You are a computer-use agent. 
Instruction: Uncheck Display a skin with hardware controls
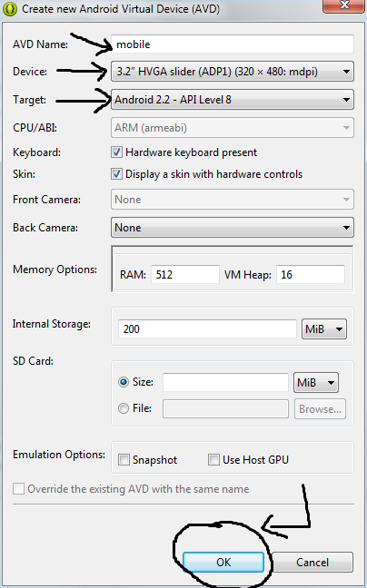pyautogui.click(x=116, y=174)
